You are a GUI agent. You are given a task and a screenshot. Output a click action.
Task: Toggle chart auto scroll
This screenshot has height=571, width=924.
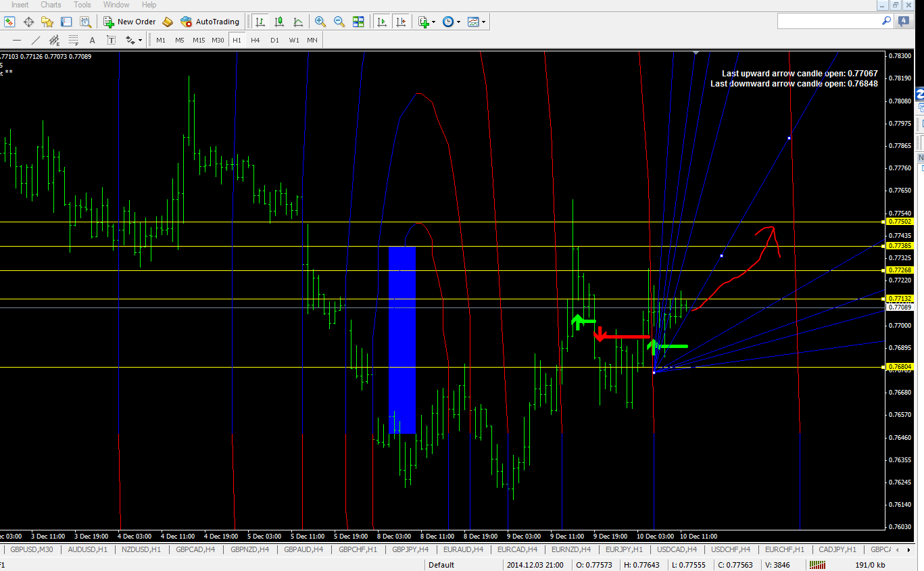[382, 22]
